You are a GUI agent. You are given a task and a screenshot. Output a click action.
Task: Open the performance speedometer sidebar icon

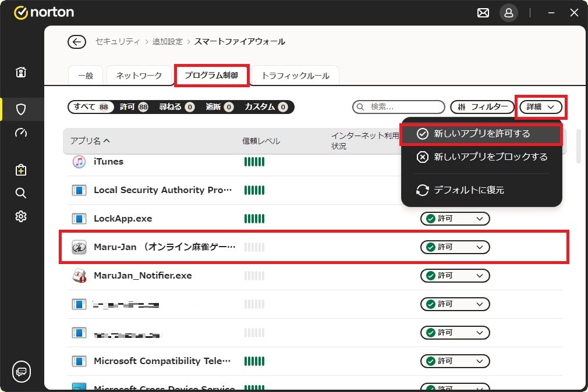coord(21,133)
